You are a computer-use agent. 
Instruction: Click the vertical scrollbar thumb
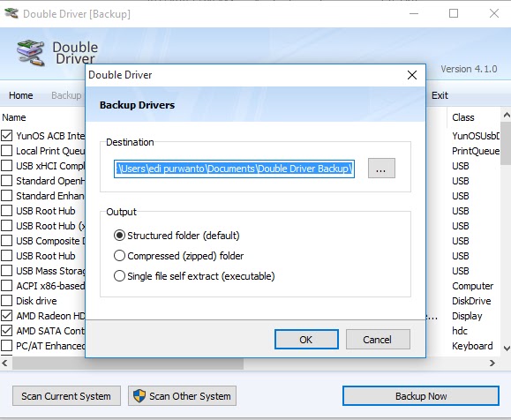[506, 144]
